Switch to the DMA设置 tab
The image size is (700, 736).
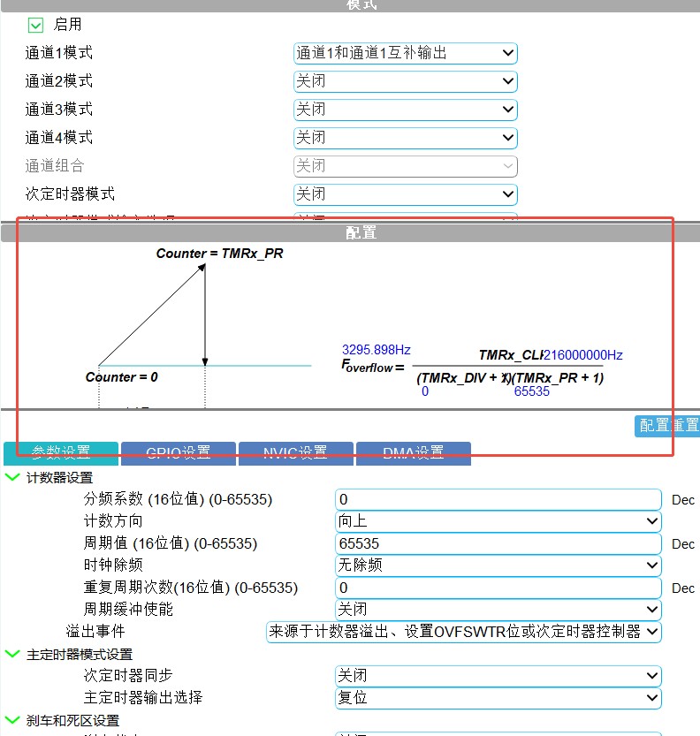tap(414, 453)
